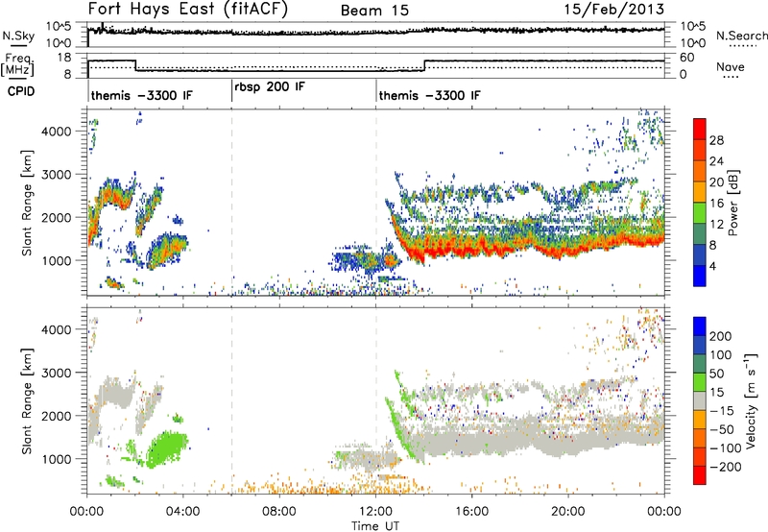Viewport: 768px width, 532px height.
Task: Click the 'Slant Range [km]' label of power panel
Action: 27,203
